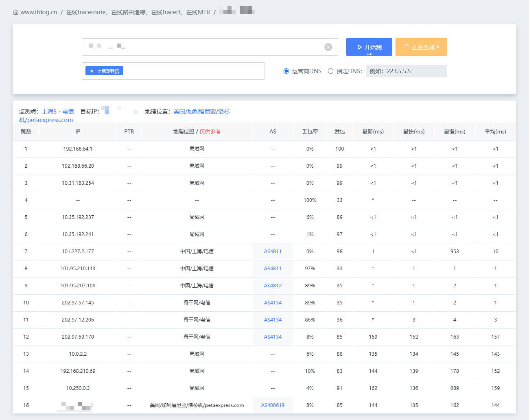The image size is (529, 420).
Task: Select the IP cell 101.95.207.109
Action: (78, 286)
